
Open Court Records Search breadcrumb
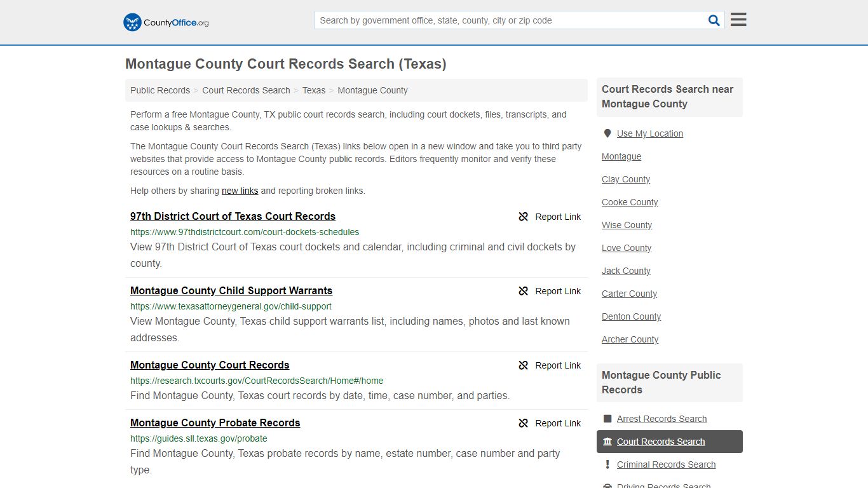(246, 90)
